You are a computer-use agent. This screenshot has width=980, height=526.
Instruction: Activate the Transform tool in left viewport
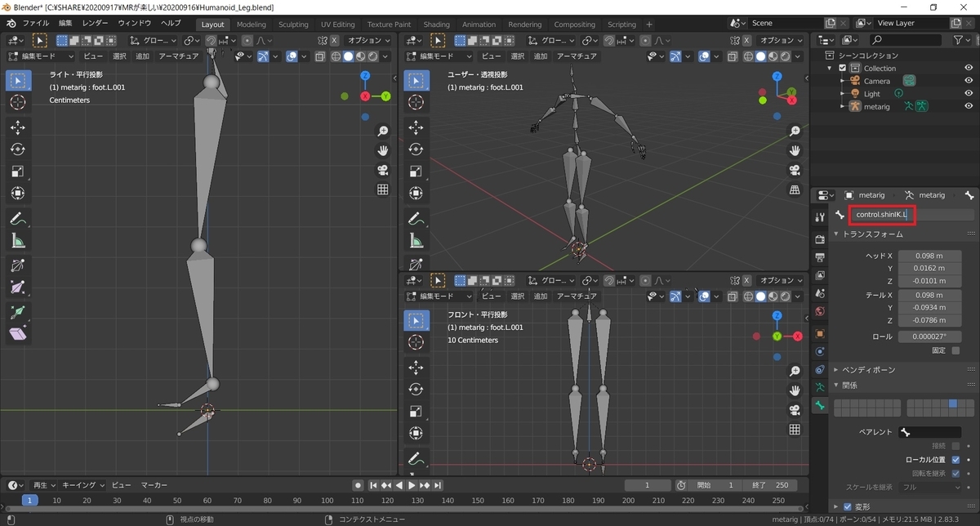(18, 194)
